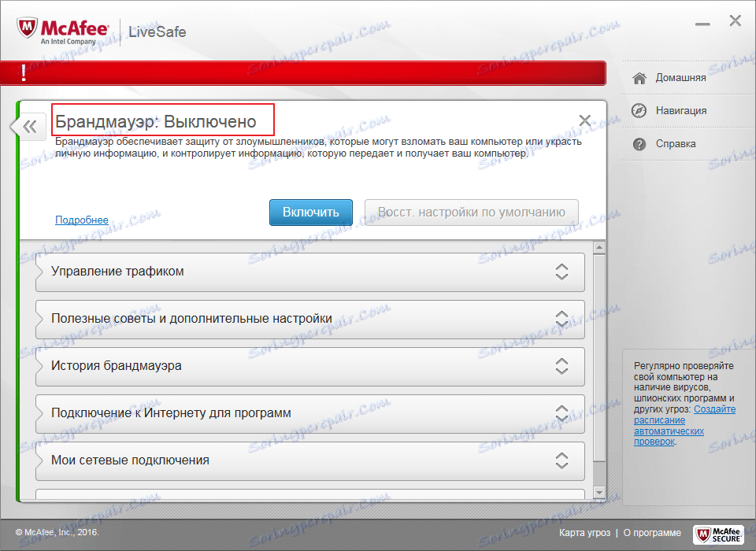Open Карта угроз link
Screen dimensions: 756x551
[584, 533]
